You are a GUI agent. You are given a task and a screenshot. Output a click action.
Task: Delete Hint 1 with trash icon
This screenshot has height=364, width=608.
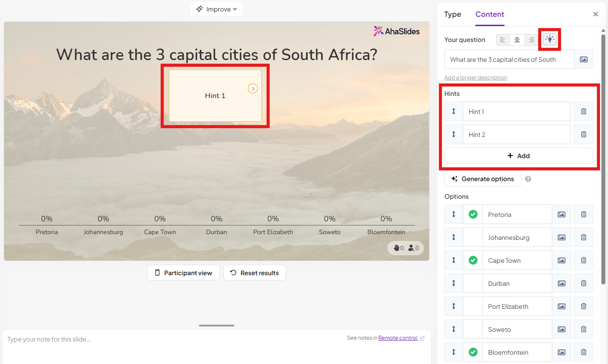point(583,111)
